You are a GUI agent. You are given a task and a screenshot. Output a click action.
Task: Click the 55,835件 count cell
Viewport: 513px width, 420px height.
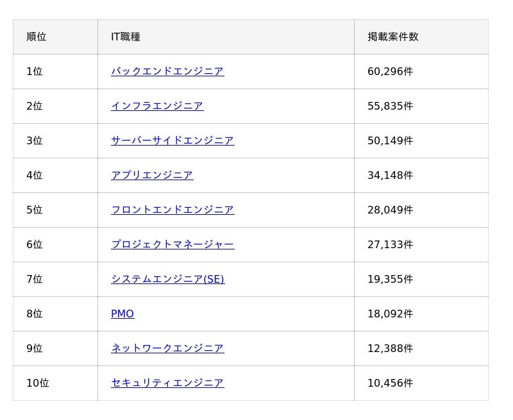[x=390, y=106]
